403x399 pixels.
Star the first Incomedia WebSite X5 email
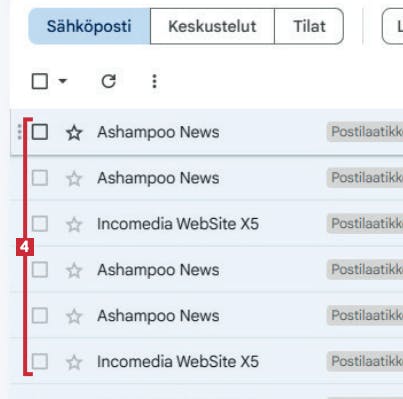(74, 224)
